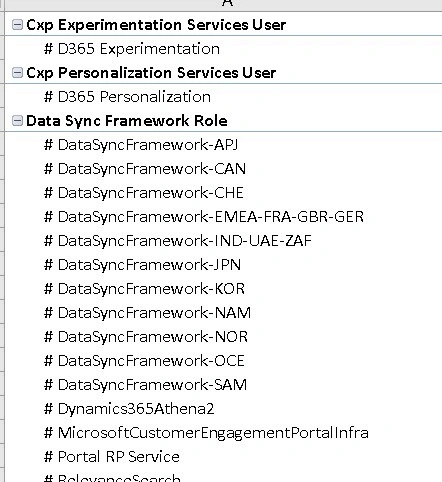442x482 pixels.
Task: Select the # Portal RP Service row
Action: (x=223, y=456)
